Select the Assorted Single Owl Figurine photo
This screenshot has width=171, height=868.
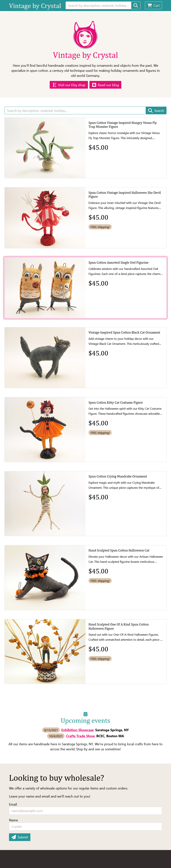[x=45, y=287]
